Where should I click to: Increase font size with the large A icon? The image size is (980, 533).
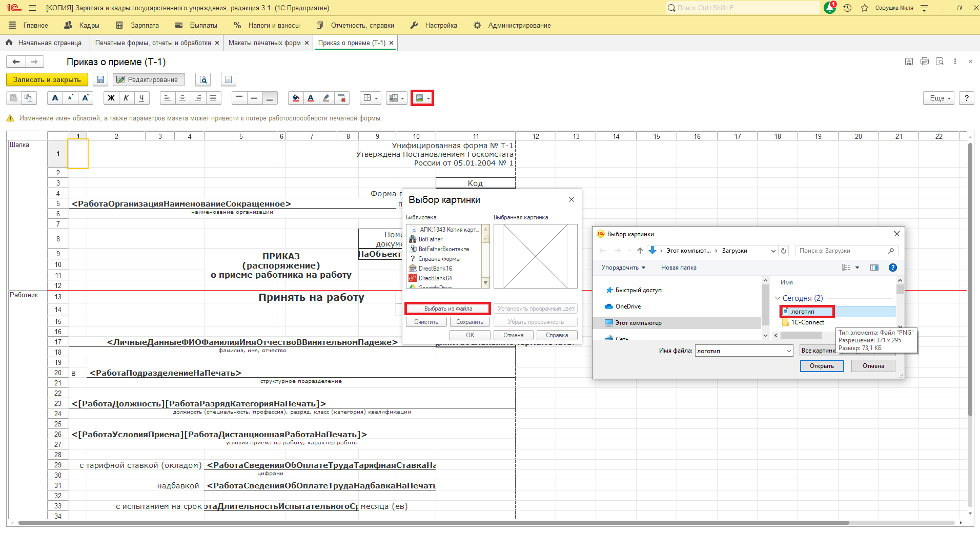pos(86,98)
